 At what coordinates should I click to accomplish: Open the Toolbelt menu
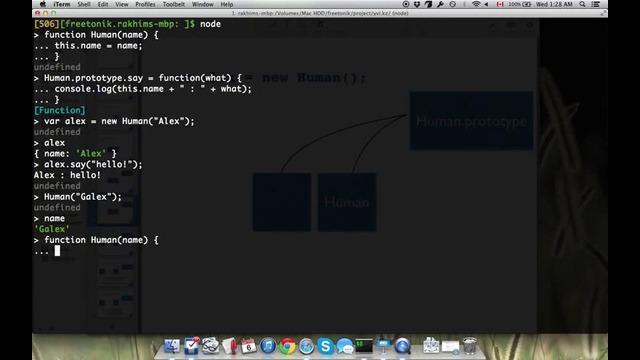pyautogui.click(x=174, y=4)
